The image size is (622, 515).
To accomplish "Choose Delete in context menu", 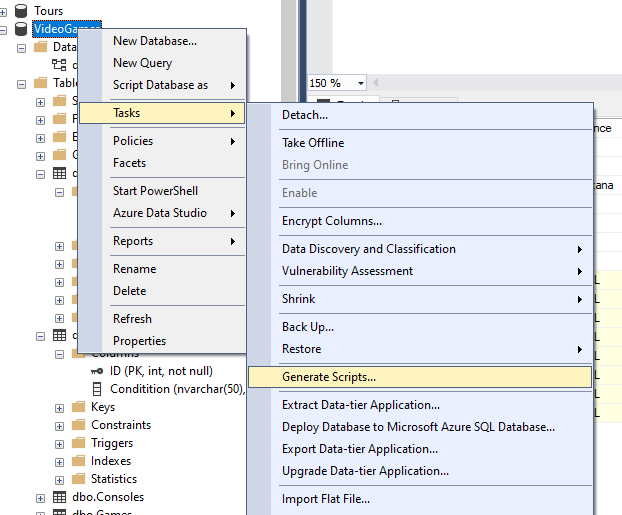I will 163,291.
